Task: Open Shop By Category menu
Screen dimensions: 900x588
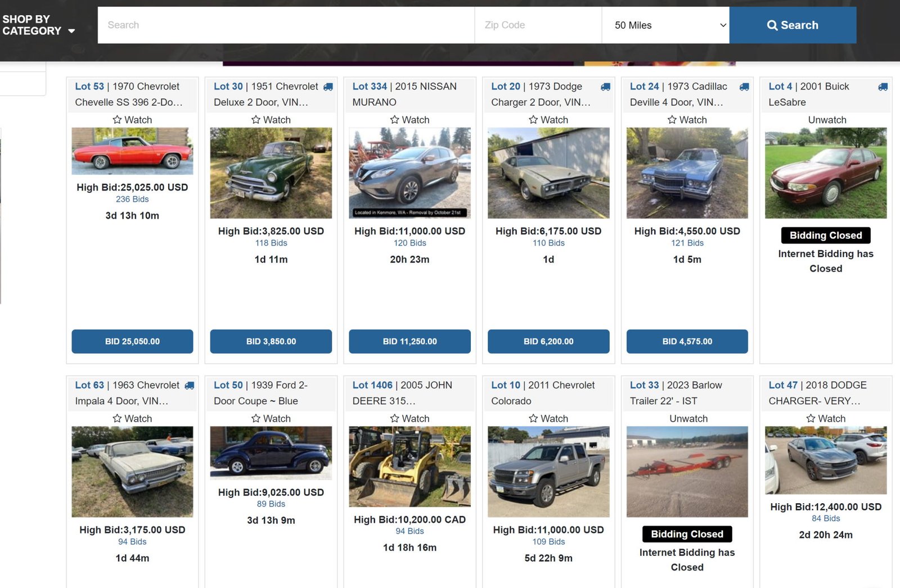Action: (x=38, y=25)
